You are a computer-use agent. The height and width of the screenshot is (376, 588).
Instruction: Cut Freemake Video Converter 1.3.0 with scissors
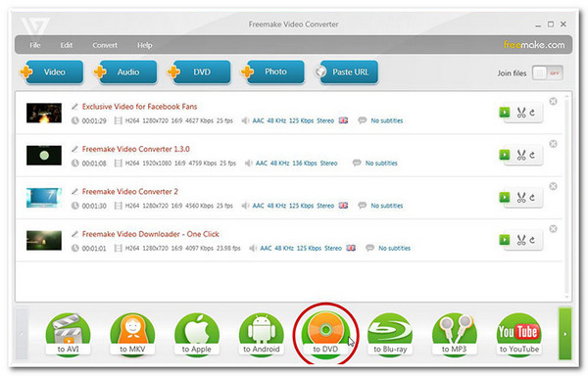521,155
